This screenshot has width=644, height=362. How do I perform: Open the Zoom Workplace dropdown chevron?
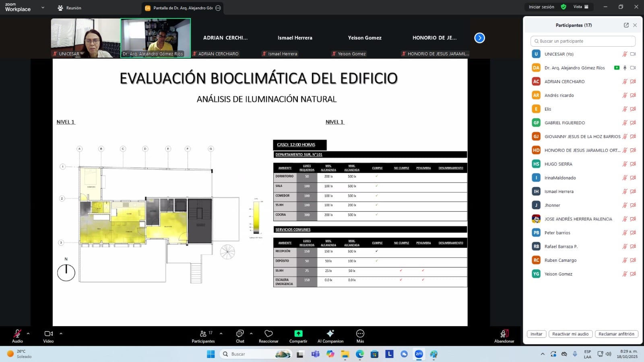43,8
